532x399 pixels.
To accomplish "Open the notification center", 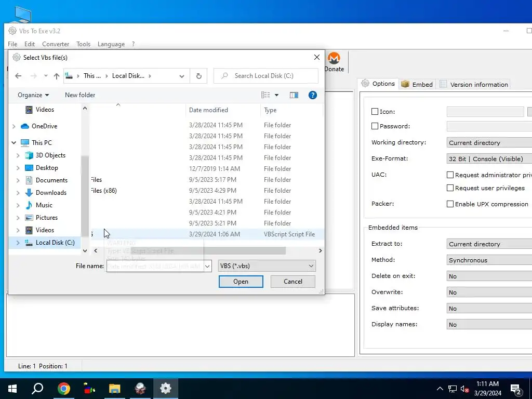I will pos(516,389).
